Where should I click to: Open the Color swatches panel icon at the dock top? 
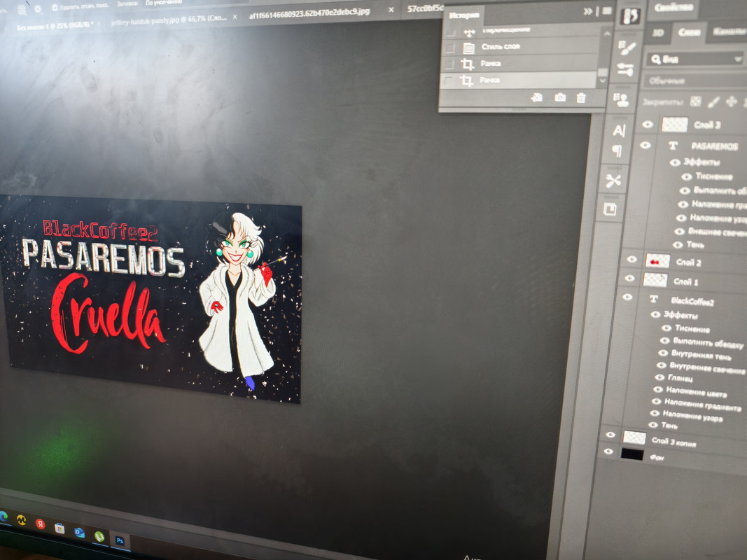(x=631, y=16)
